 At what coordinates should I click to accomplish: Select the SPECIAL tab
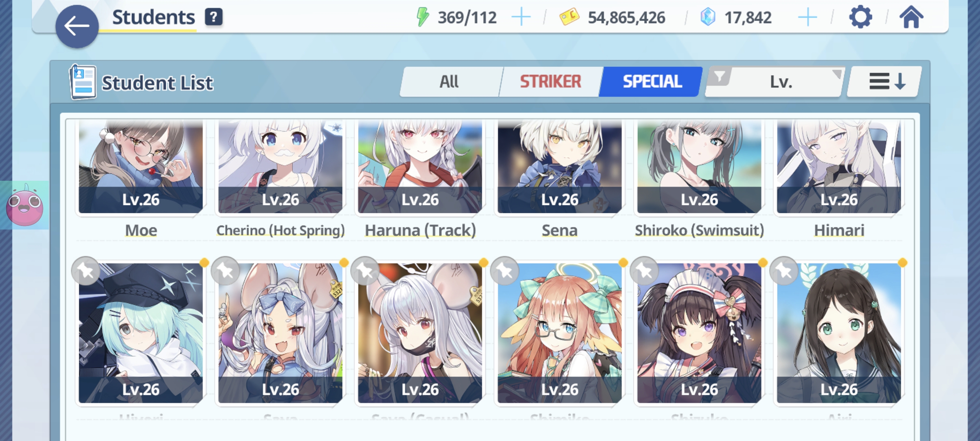[652, 81]
